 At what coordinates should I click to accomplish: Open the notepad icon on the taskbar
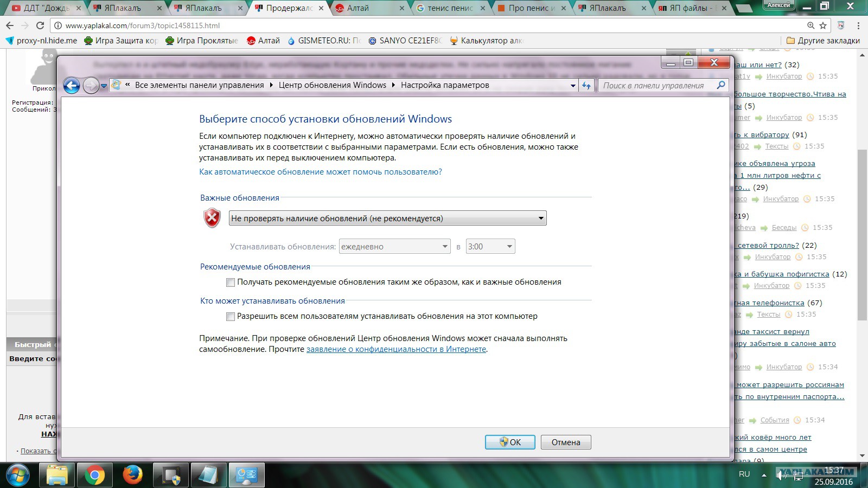point(208,476)
